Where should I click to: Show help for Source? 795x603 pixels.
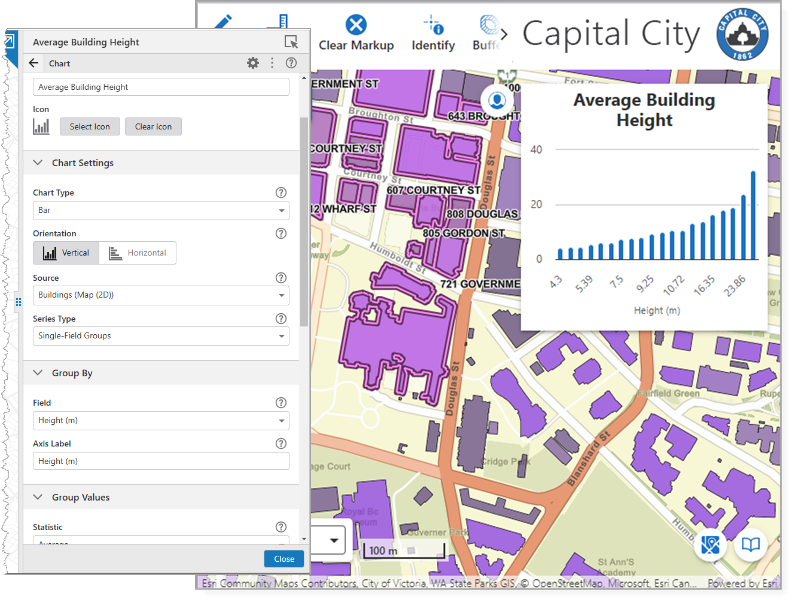pos(281,277)
